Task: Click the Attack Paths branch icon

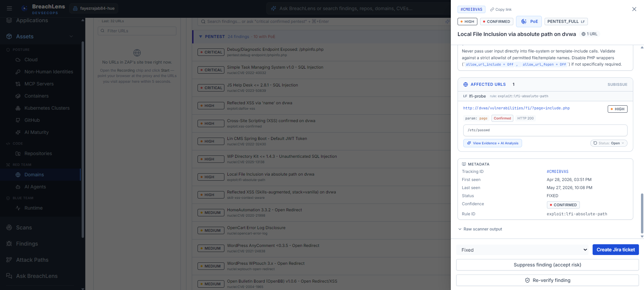Action: pos(9,260)
